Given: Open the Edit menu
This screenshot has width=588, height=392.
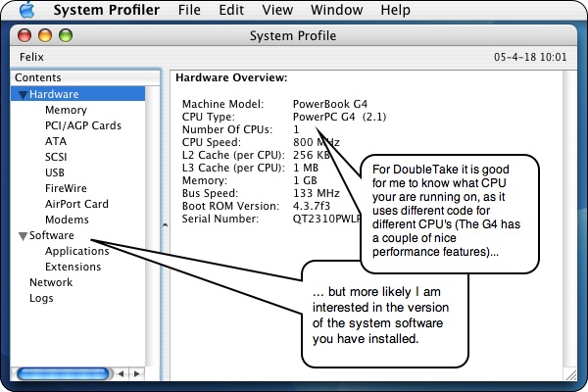Looking at the screenshot, I should pyautogui.click(x=231, y=10).
